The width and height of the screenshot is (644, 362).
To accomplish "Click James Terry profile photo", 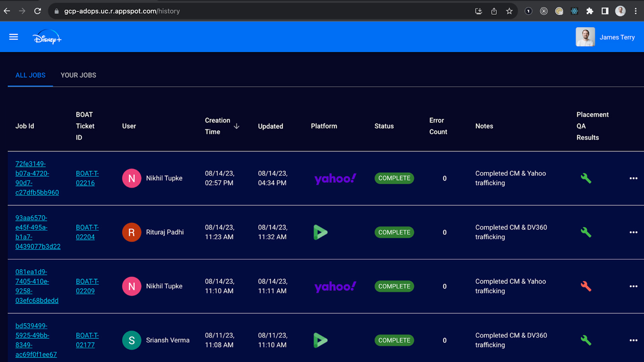I will click(x=585, y=37).
